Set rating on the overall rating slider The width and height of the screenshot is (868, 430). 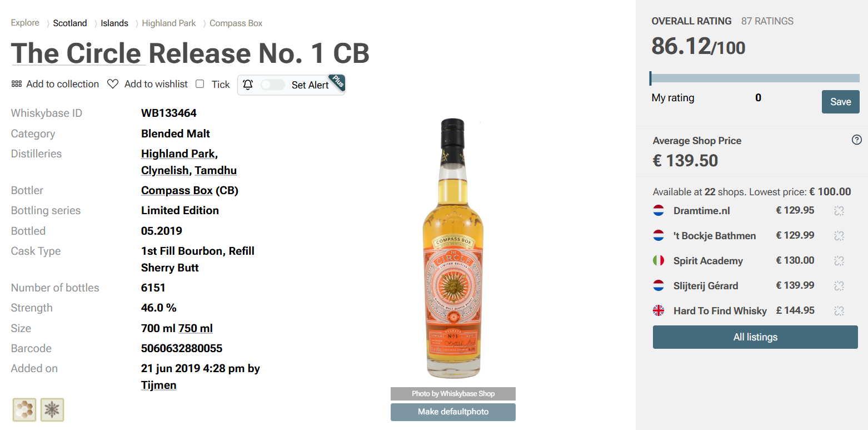tap(755, 78)
